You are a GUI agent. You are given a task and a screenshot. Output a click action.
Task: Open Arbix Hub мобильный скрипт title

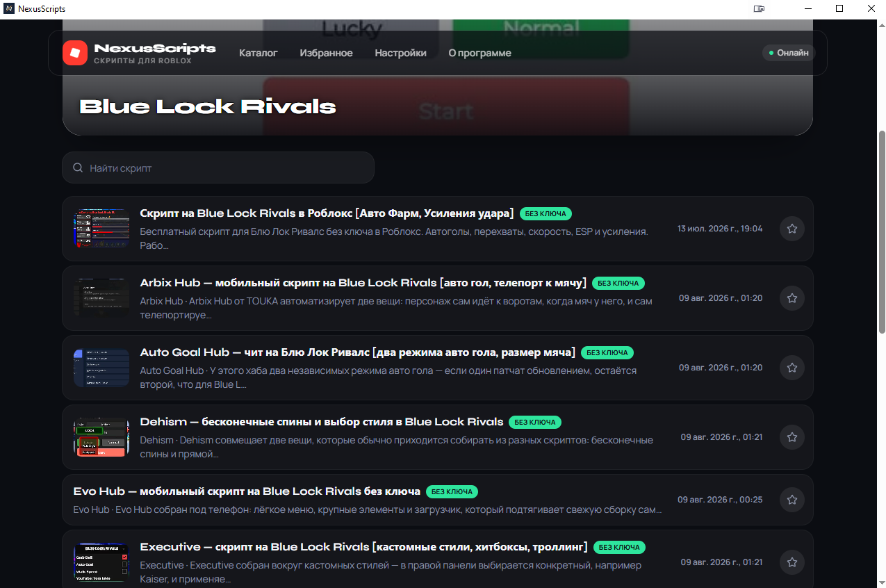pyautogui.click(x=363, y=283)
